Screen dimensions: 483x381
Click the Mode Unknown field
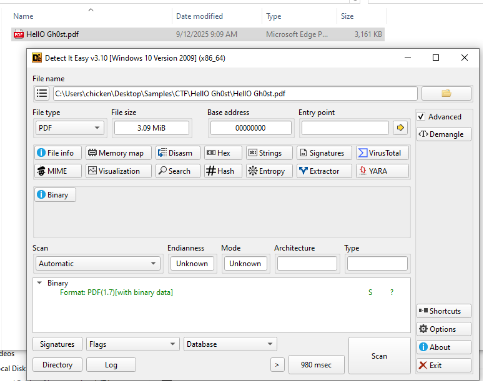[245, 263]
